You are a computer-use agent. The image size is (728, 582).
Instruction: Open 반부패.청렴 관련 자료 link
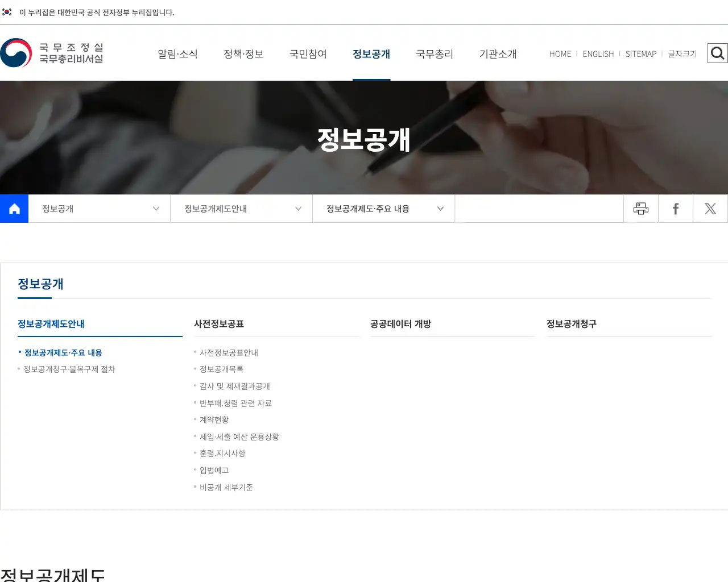click(x=235, y=404)
